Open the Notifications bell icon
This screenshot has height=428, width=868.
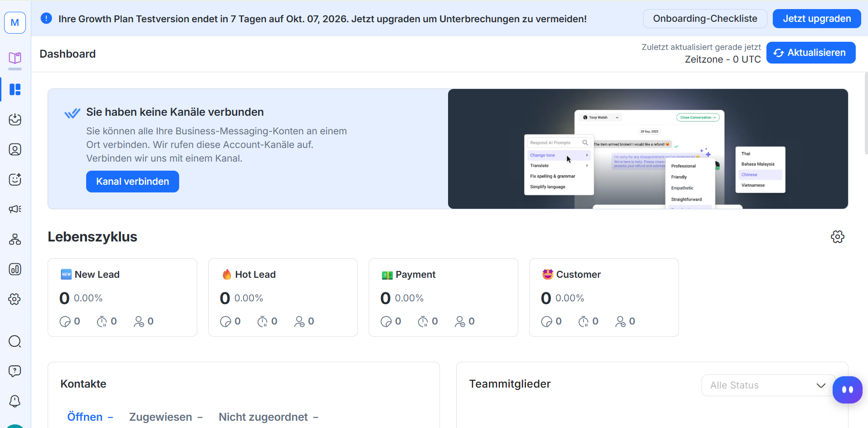15,401
